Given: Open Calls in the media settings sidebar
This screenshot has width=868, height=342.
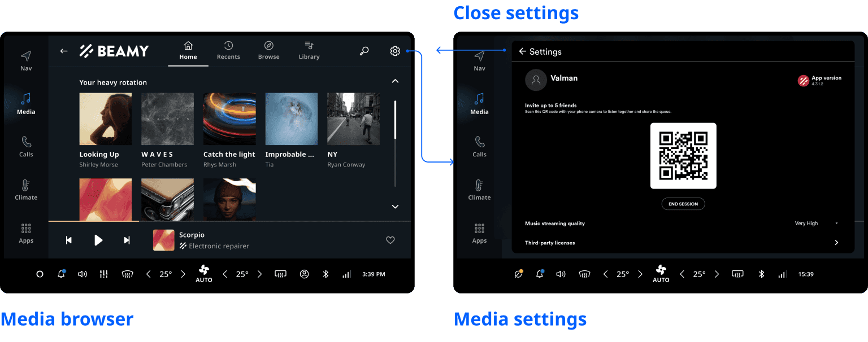Looking at the screenshot, I should [x=479, y=147].
